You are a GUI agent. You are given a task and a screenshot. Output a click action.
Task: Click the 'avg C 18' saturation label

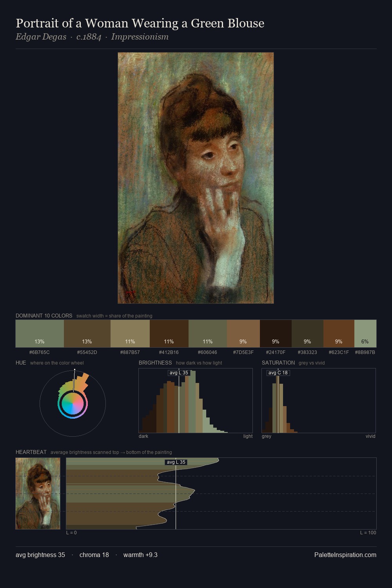278,373
